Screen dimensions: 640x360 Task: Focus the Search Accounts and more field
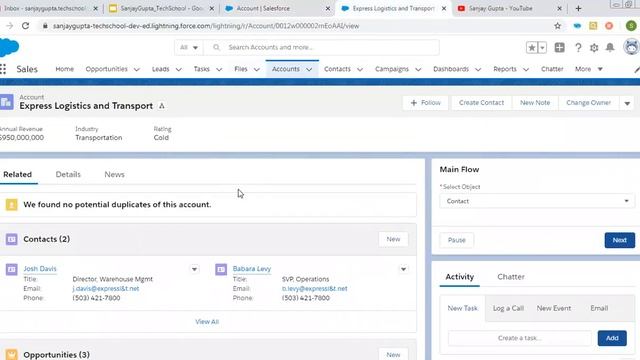click(321, 47)
